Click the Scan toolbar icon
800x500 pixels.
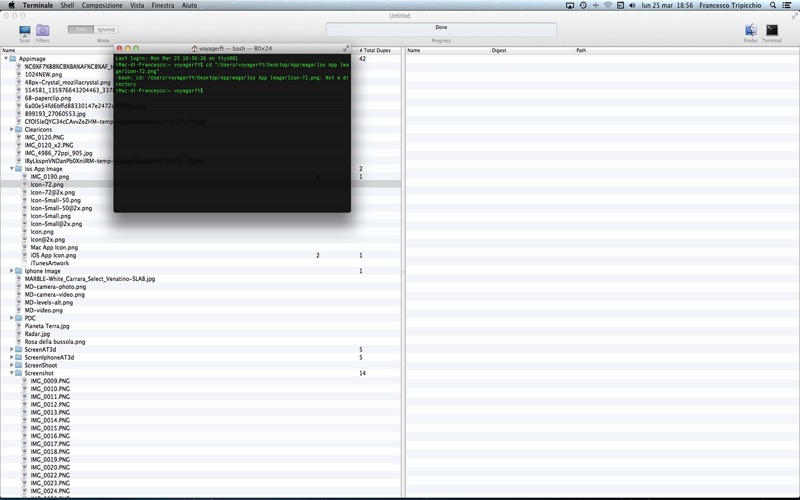[x=24, y=31]
